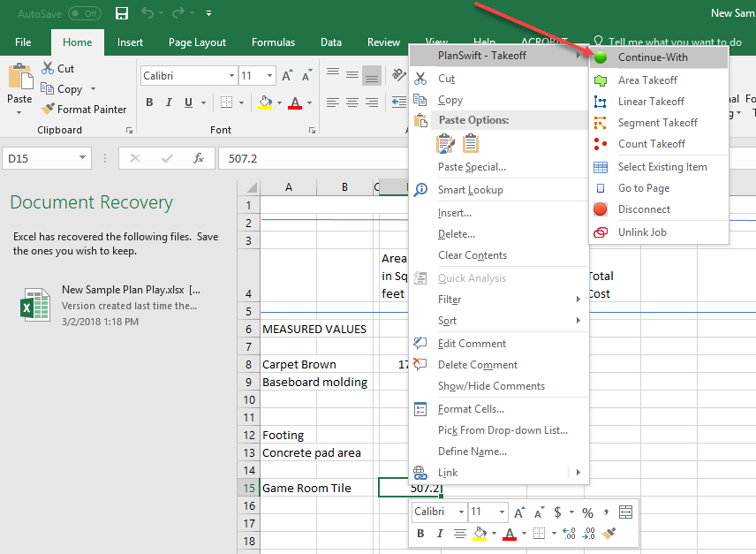This screenshot has width=756, height=554.
Task: Toggle Italic in the ribbon Font group
Action: (x=169, y=102)
